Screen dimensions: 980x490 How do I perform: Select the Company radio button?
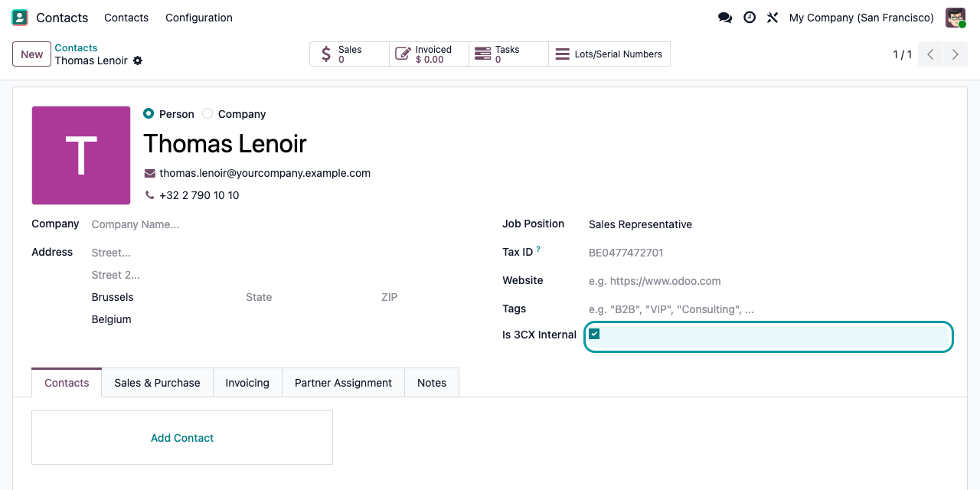click(x=207, y=113)
